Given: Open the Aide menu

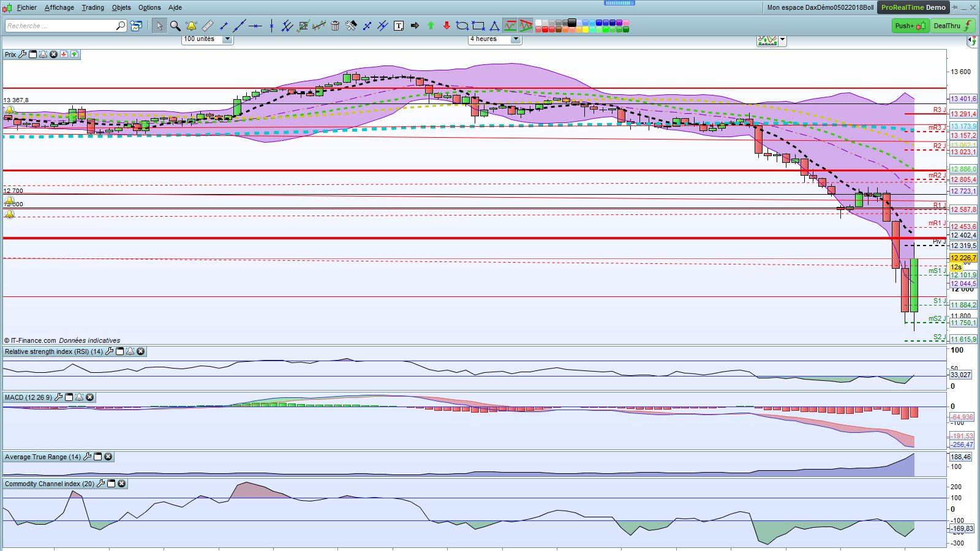Looking at the screenshot, I should click(175, 7).
